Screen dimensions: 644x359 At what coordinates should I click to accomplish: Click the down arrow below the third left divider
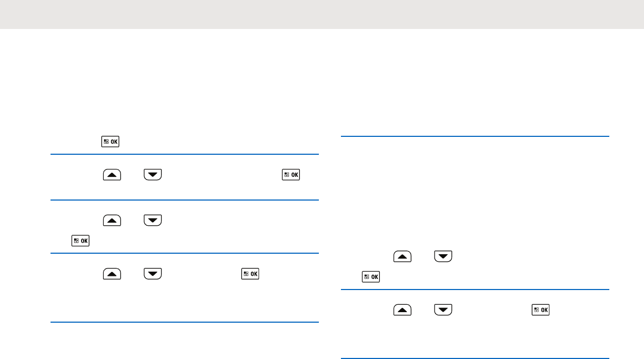point(153,274)
